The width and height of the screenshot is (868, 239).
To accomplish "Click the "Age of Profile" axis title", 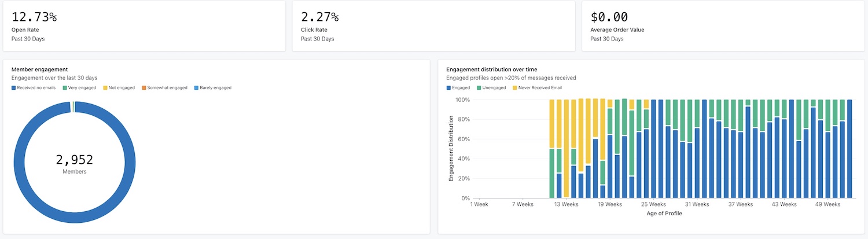I will pyautogui.click(x=664, y=214).
